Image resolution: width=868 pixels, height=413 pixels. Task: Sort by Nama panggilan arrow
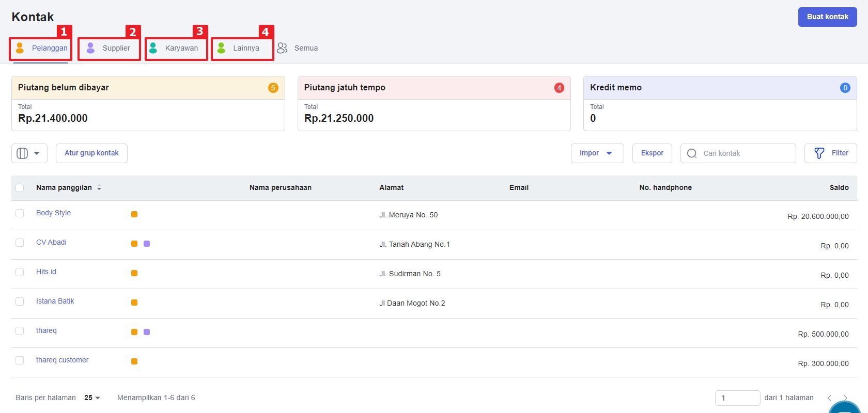(99, 188)
